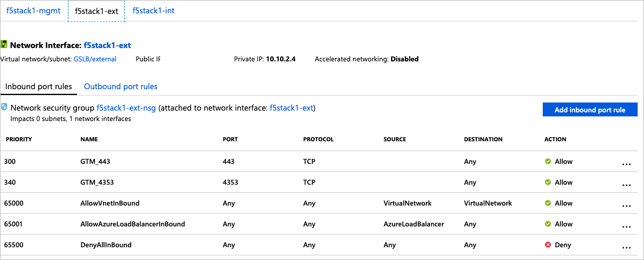Click green Allow icon on GTM_4353 rule
This screenshot has height=260, width=644.
(547, 182)
